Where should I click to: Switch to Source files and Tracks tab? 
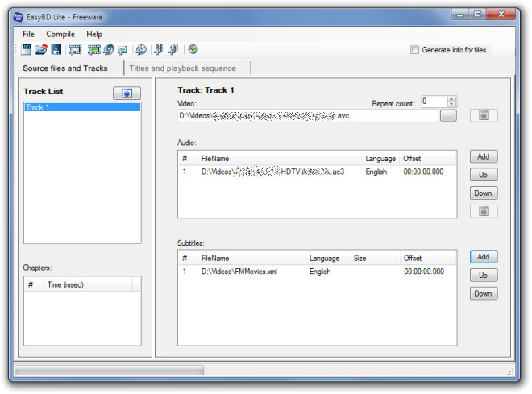(x=65, y=68)
